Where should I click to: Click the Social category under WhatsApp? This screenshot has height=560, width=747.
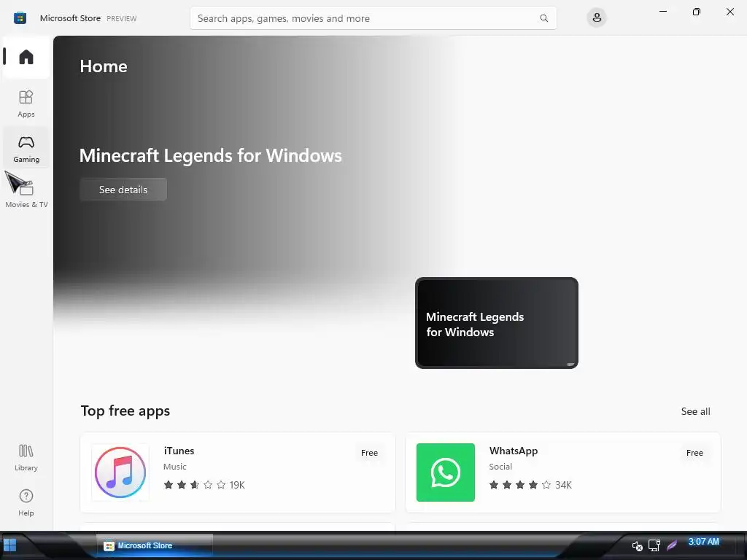click(500, 467)
